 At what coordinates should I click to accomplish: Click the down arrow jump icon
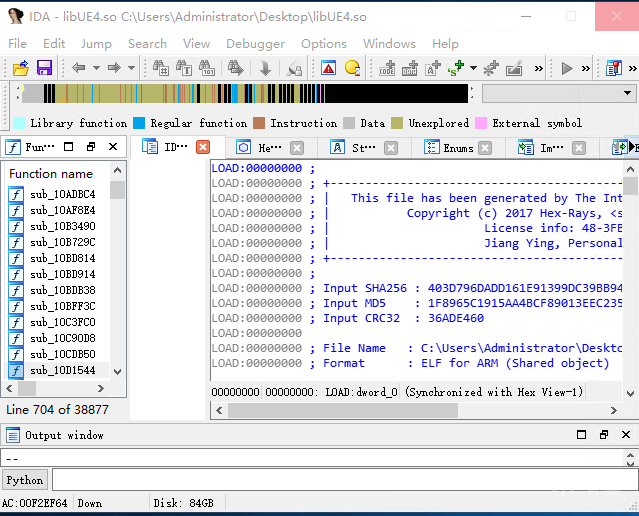[x=265, y=68]
